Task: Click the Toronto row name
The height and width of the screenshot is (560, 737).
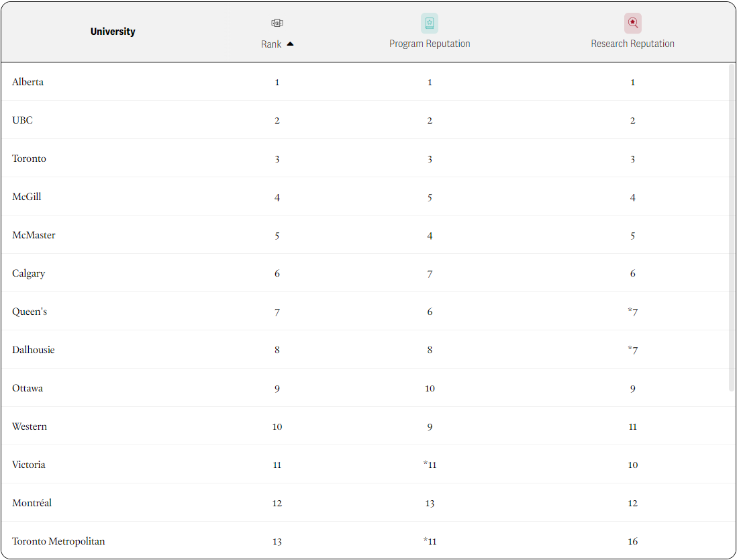Action: pos(29,158)
